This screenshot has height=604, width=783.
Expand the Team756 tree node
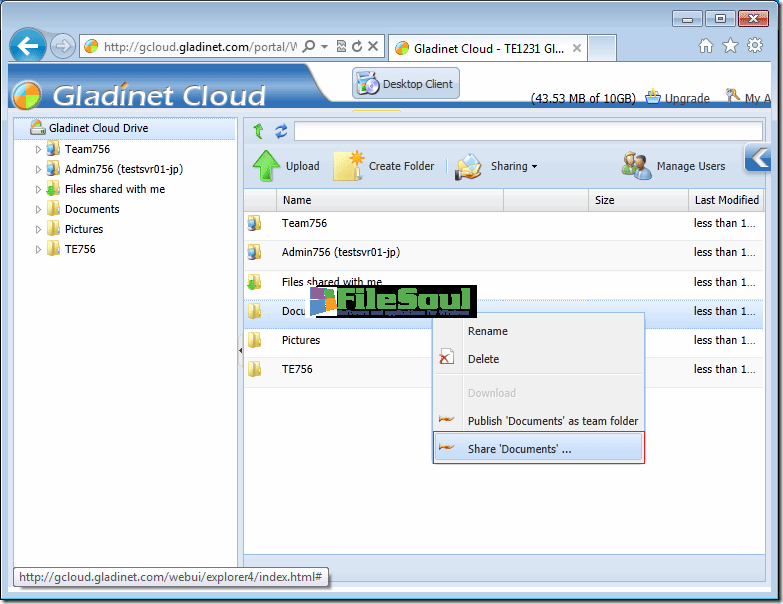(39, 149)
